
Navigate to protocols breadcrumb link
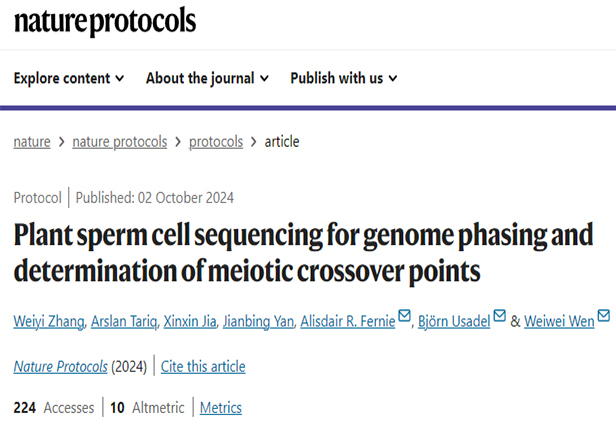tap(216, 142)
